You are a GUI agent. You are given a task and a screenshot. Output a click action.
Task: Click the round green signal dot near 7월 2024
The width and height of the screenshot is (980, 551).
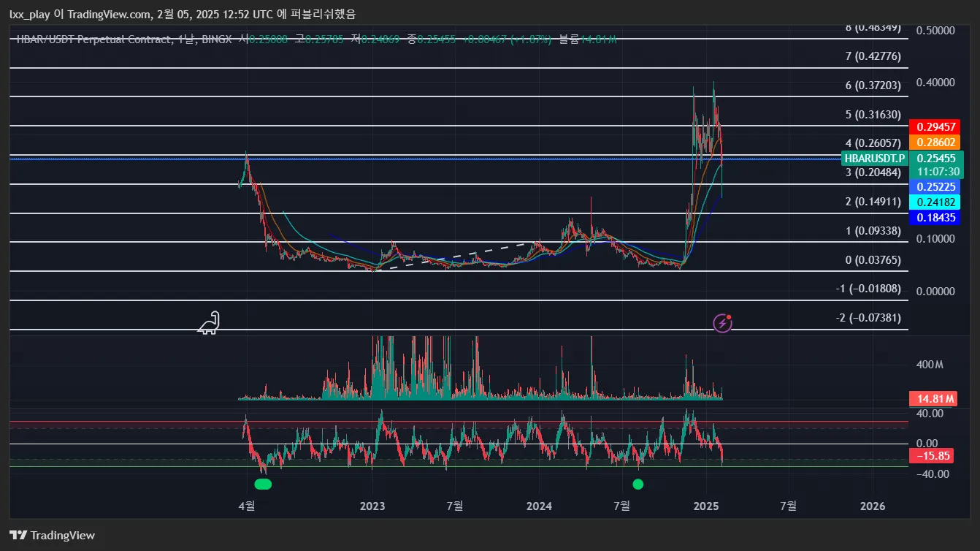(x=638, y=484)
